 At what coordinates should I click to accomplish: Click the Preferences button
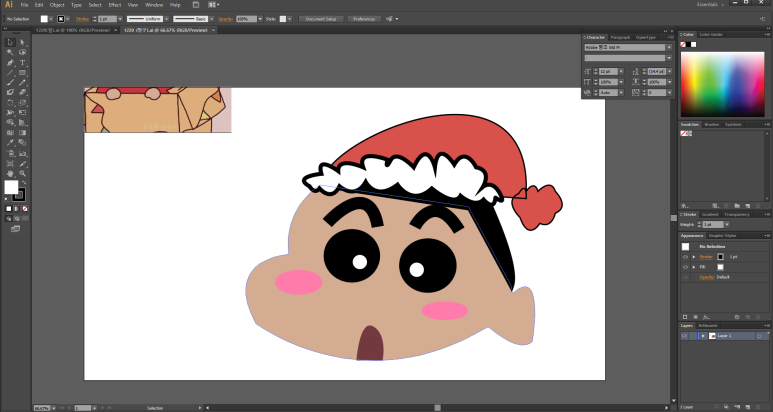364,19
